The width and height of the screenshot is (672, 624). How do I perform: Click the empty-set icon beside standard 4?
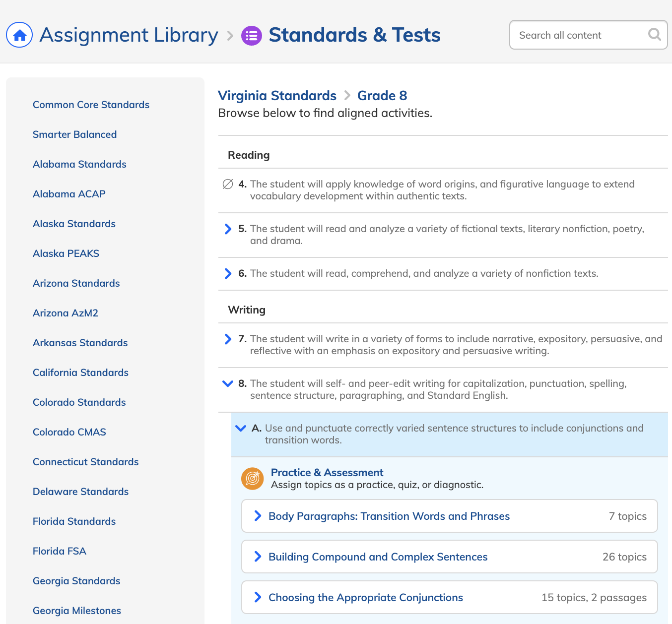[x=228, y=185]
